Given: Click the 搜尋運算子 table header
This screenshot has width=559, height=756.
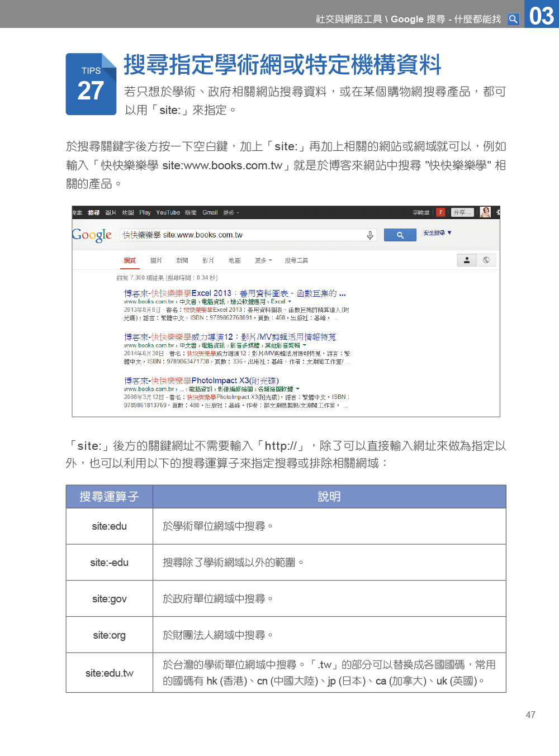Looking at the screenshot, I should (110, 497).
